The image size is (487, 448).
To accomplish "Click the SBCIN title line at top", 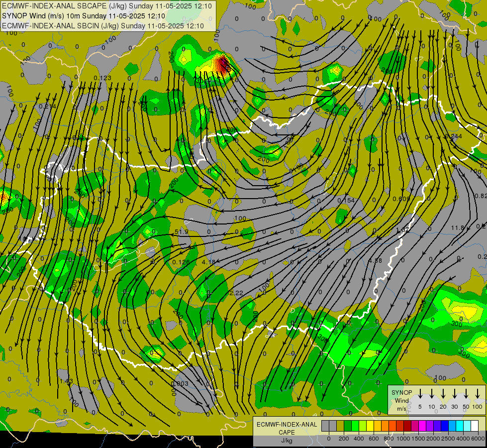I will [x=103, y=26].
